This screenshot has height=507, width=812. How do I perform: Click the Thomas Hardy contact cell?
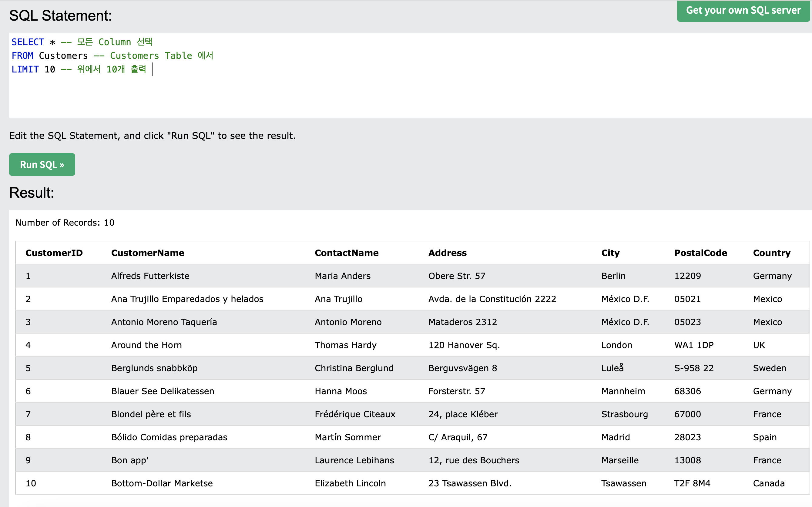point(345,345)
